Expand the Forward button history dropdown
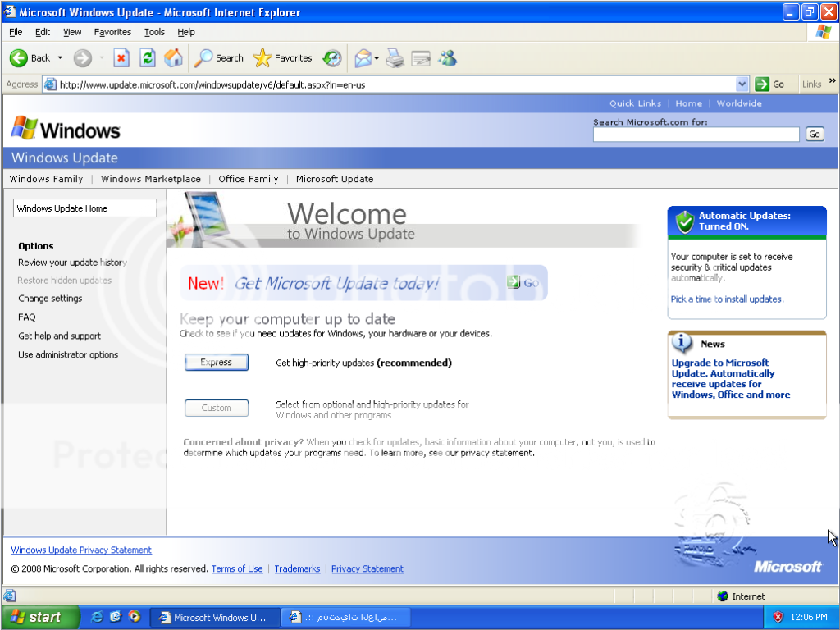The image size is (840, 630). click(101, 58)
